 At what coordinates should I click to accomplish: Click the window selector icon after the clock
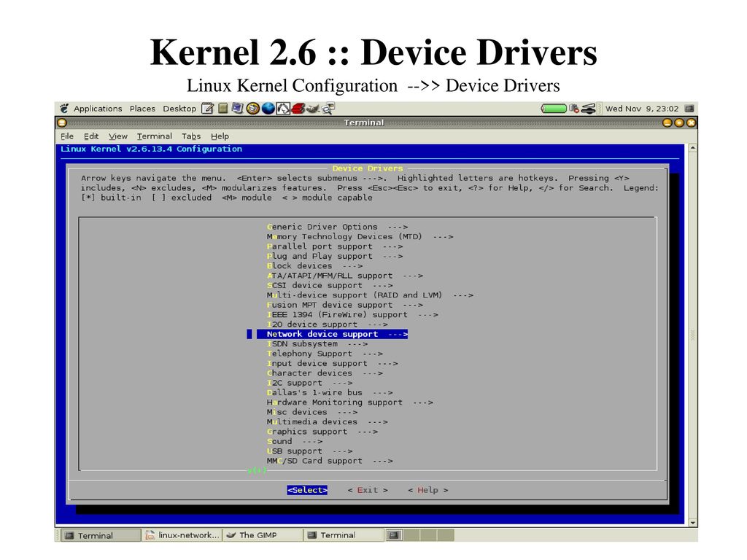689,109
